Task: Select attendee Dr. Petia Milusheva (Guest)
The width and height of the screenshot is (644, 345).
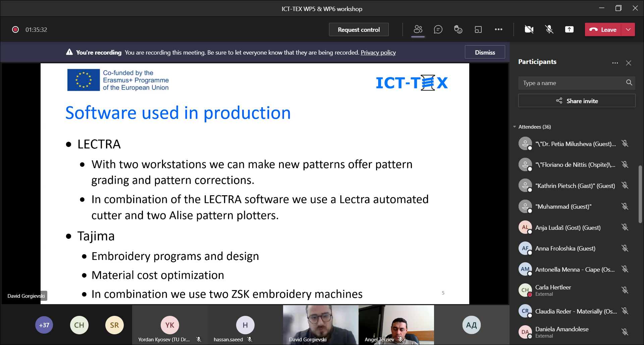Action: tap(576, 144)
